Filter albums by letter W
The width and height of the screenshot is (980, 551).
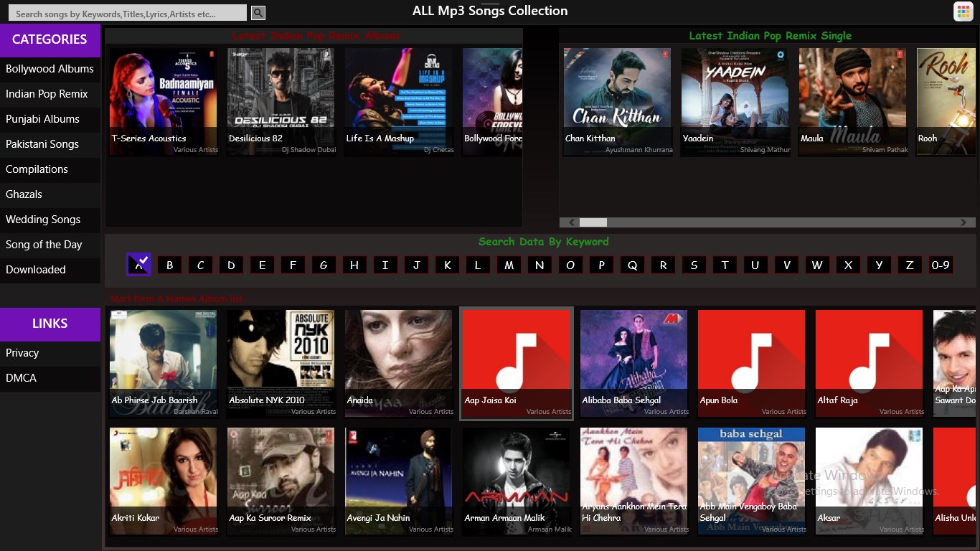tap(817, 265)
